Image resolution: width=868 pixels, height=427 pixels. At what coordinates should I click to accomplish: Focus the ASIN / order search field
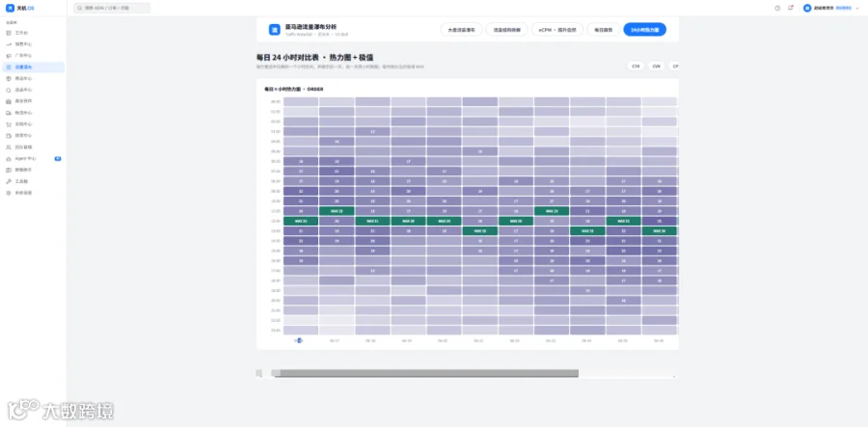[x=112, y=9]
